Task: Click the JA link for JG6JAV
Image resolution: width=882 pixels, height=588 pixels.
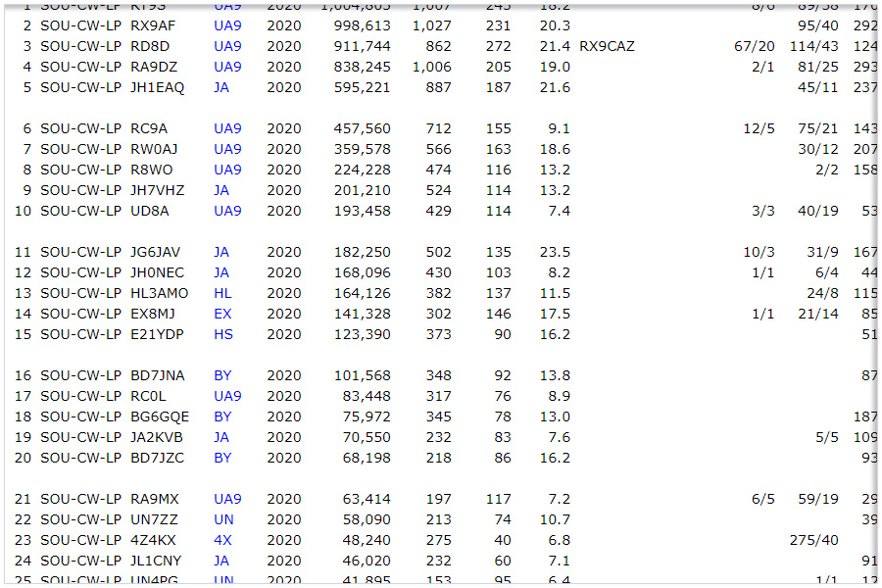Action: 221,252
